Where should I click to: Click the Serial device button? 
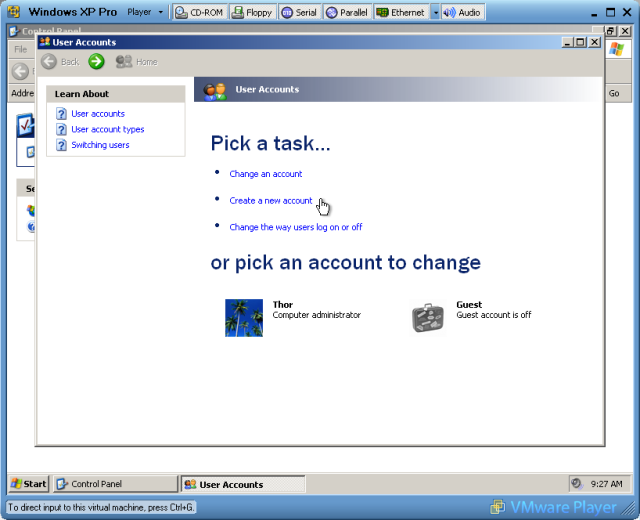tap(299, 13)
